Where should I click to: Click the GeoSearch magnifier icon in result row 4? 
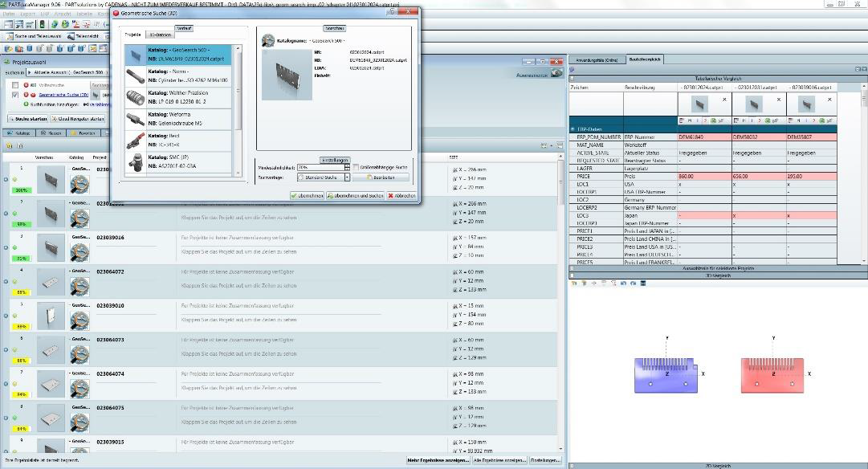(x=79, y=287)
